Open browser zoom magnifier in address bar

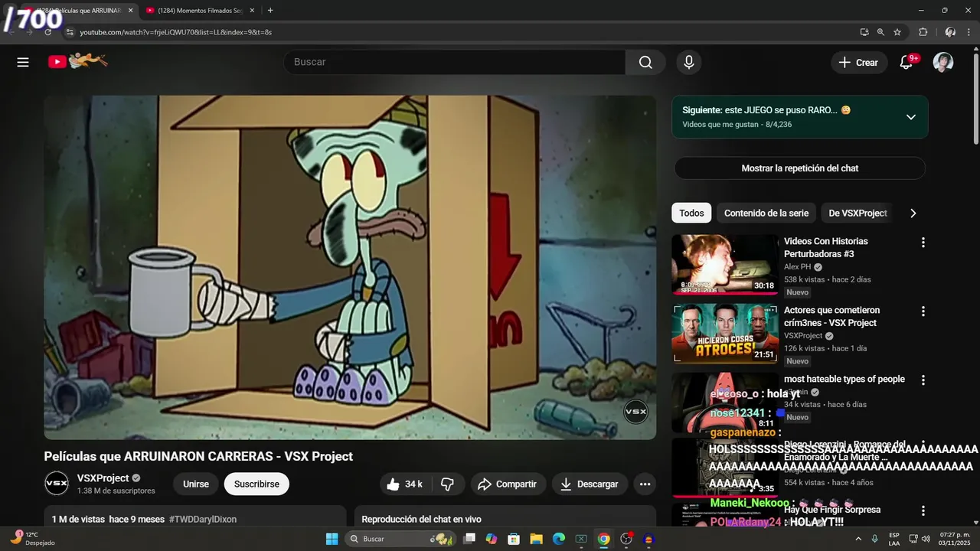880,32
